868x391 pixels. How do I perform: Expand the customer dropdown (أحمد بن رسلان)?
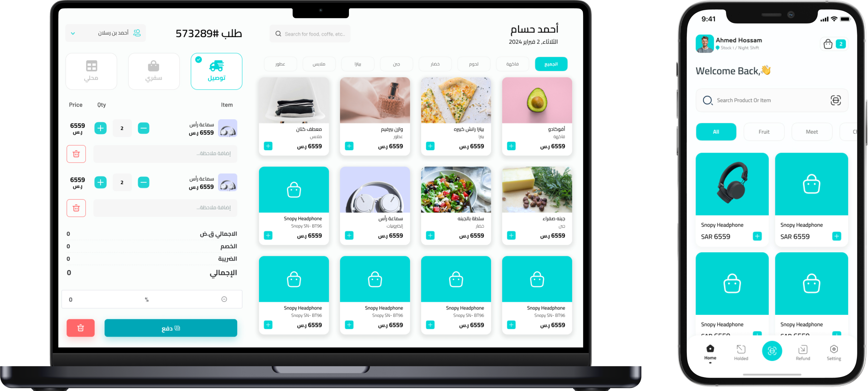tap(73, 33)
